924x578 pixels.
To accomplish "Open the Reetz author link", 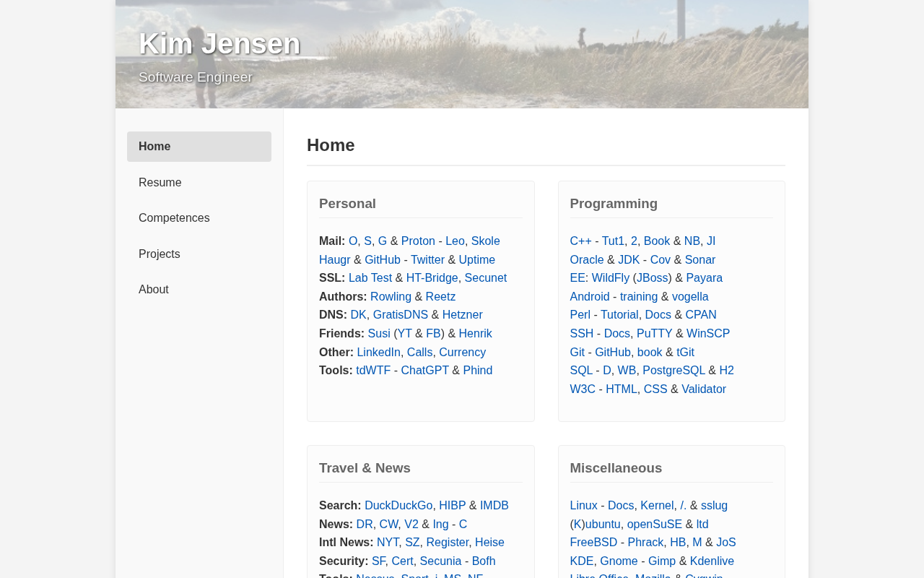I will [440, 297].
